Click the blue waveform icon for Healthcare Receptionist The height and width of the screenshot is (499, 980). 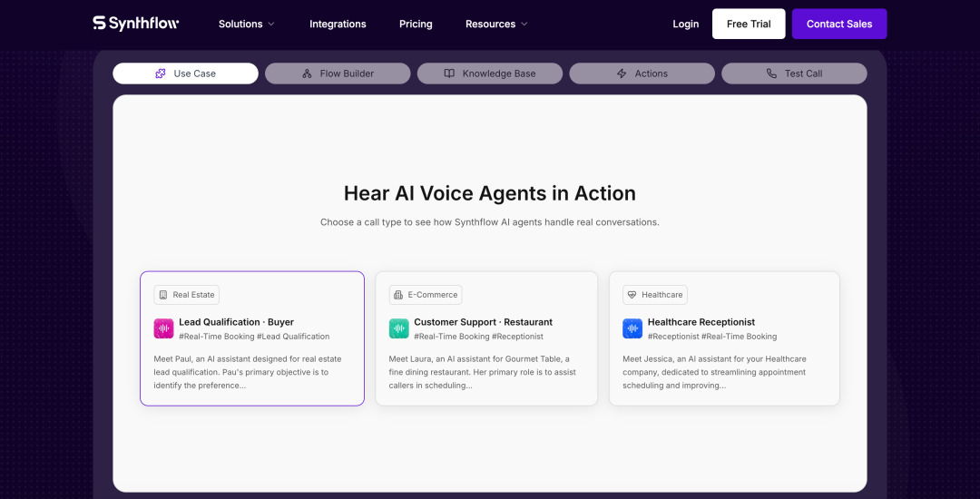(632, 328)
